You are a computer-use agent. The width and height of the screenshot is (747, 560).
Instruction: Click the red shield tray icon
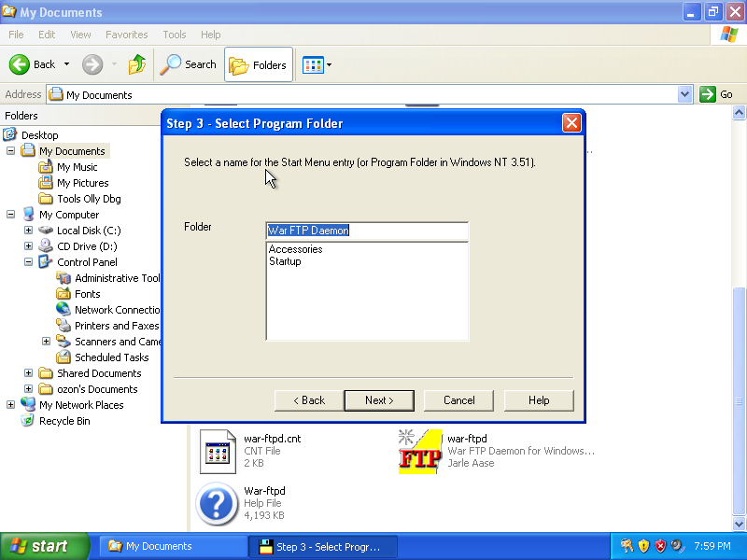(x=660, y=546)
